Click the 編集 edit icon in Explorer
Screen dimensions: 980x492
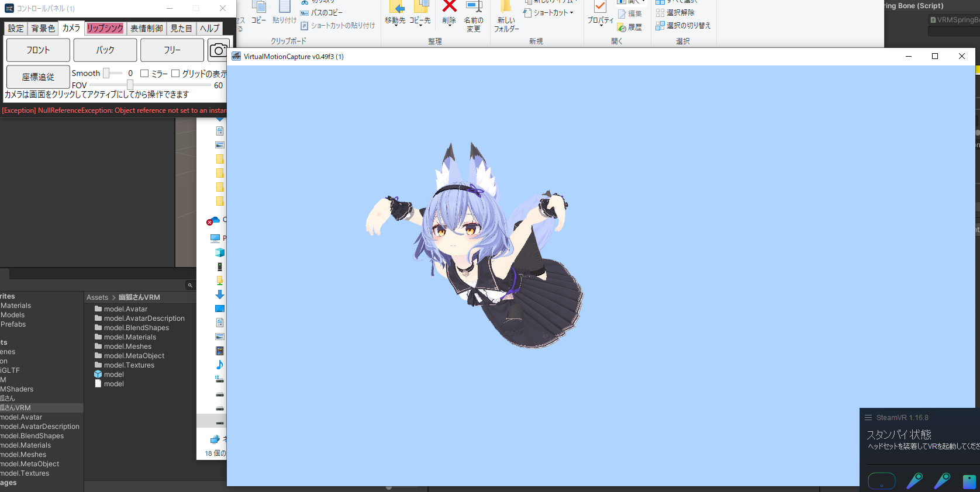point(622,14)
